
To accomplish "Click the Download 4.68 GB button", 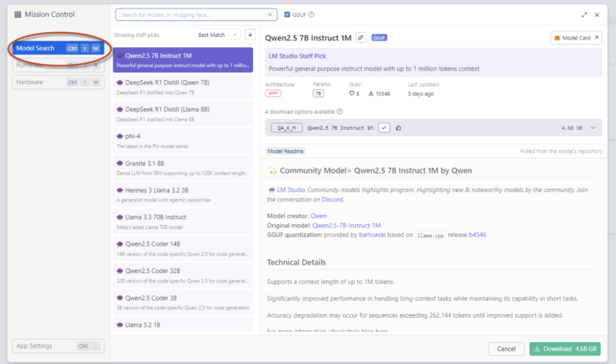I will point(565,348).
